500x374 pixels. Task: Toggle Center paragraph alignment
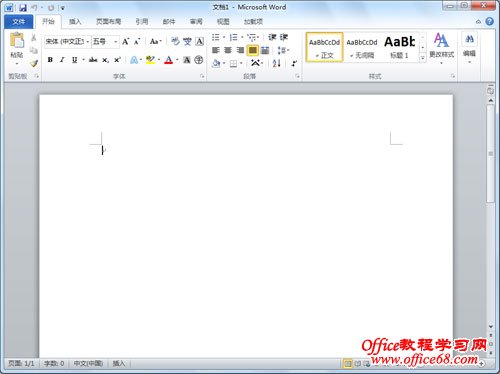pos(228,50)
